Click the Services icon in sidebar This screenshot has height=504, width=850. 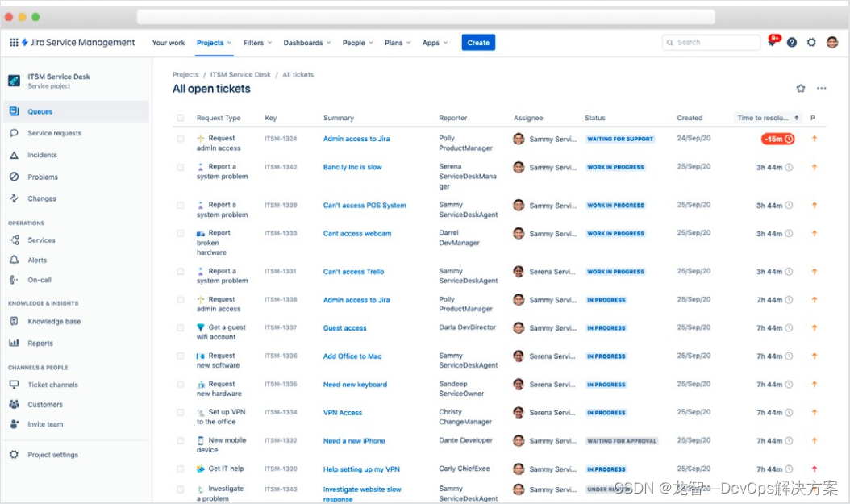point(14,240)
